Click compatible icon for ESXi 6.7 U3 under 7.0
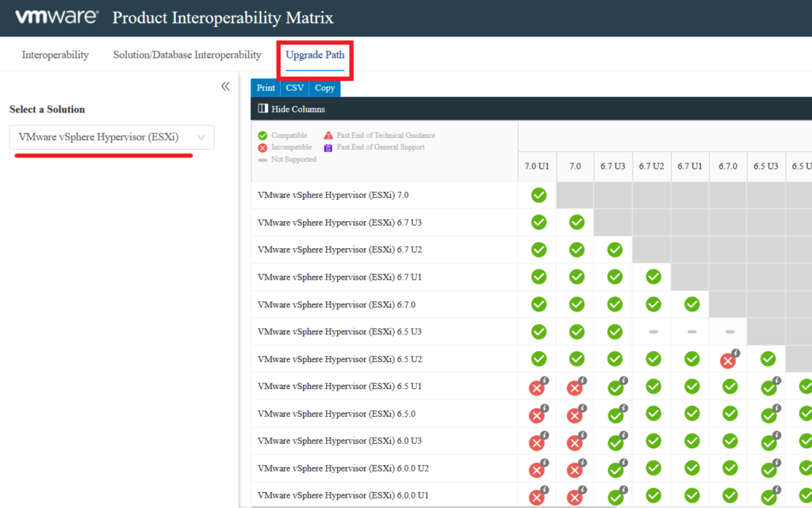 coord(576,223)
